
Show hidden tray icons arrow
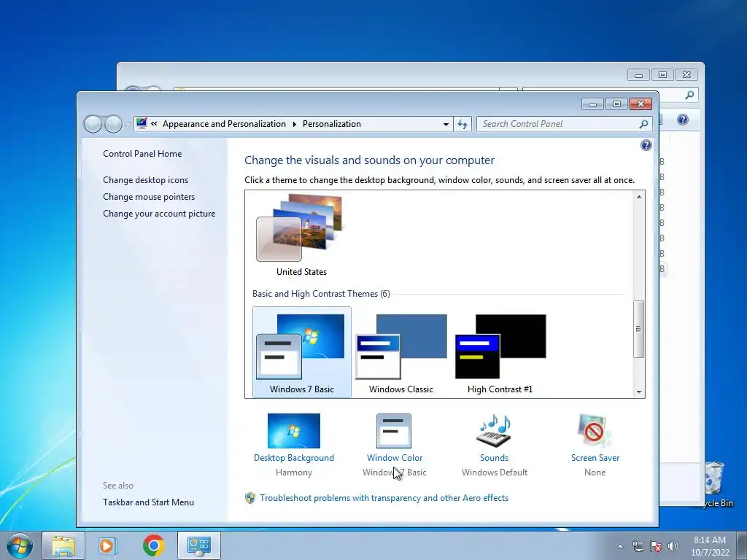click(620, 546)
